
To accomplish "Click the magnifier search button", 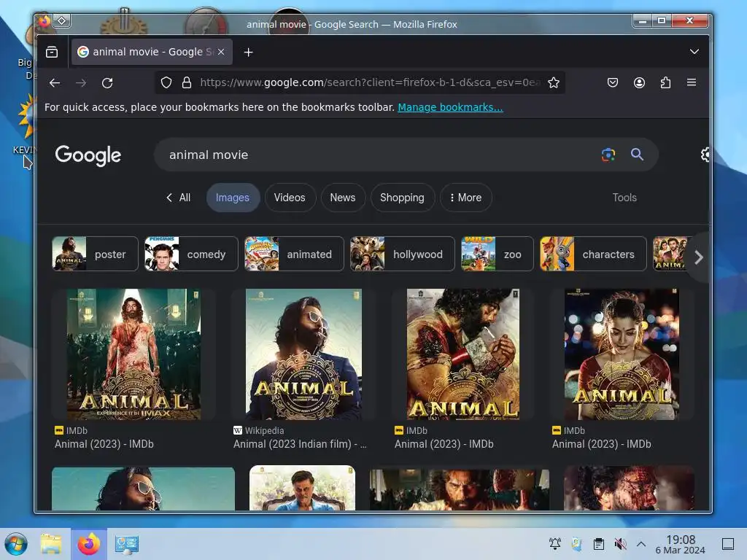I will click(637, 155).
